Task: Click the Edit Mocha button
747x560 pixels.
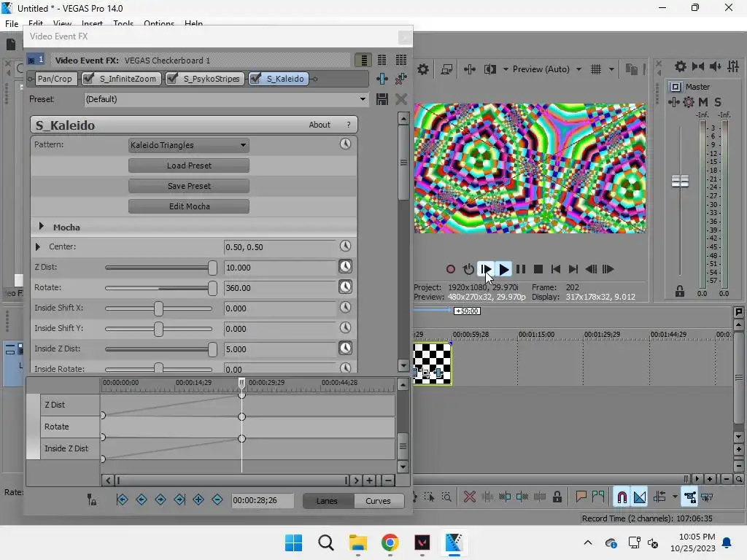Action: coord(189,206)
